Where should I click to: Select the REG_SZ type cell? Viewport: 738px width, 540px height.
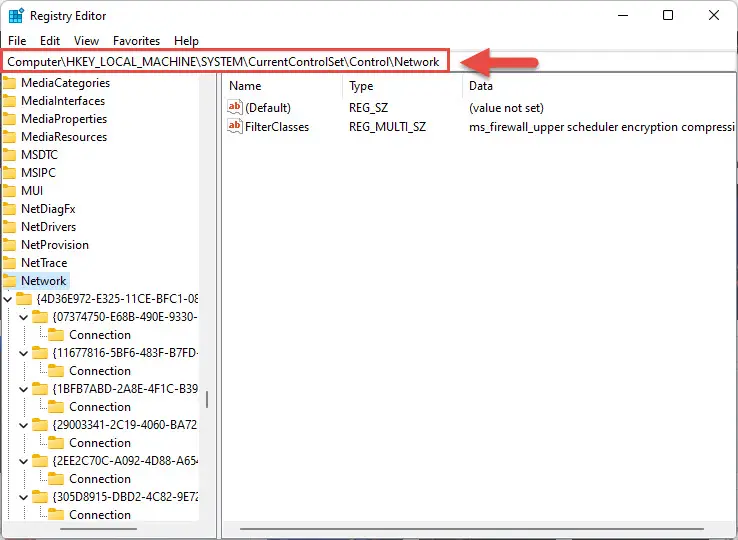[x=369, y=108]
